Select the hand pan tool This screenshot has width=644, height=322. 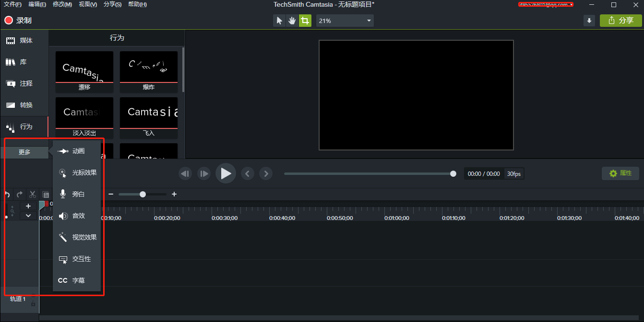[x=292, y=21]
